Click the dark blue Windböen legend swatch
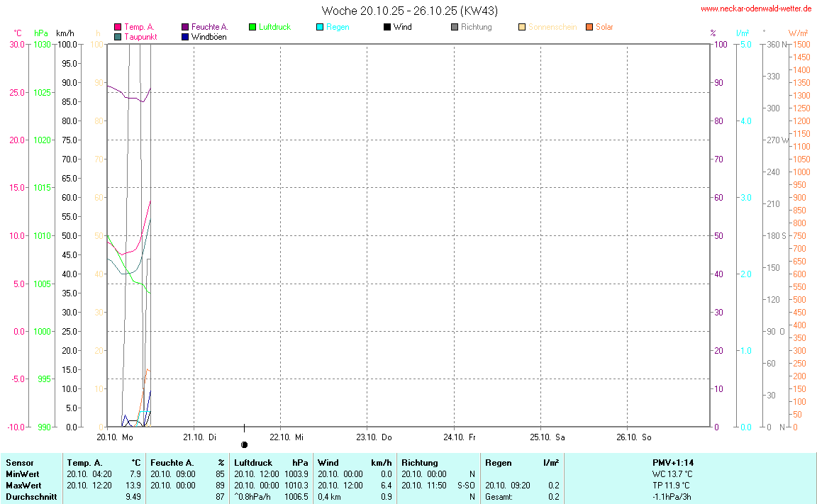This screenshot has height=504, width=817. point(185,36)
